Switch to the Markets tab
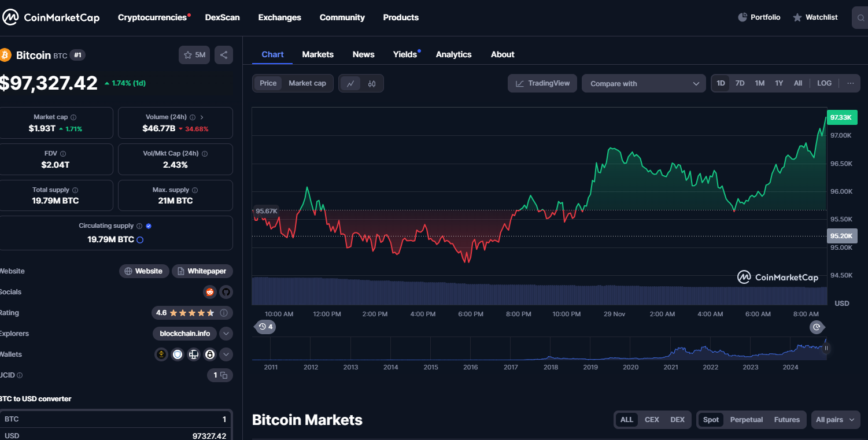Viewport: 868px width, 440px height. [x=317, y=54]
